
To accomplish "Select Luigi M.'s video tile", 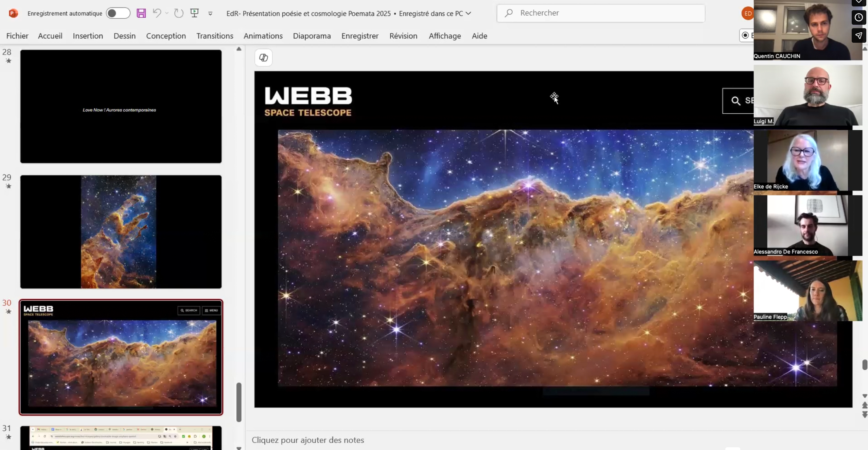I will 808,95.
